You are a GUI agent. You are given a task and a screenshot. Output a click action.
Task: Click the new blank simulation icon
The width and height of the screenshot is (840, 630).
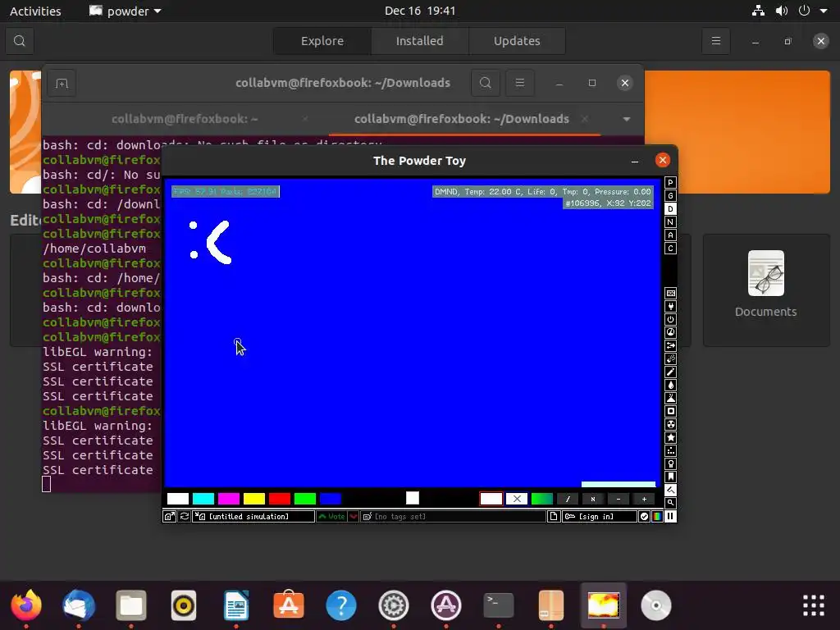click(x=554, y=517)
